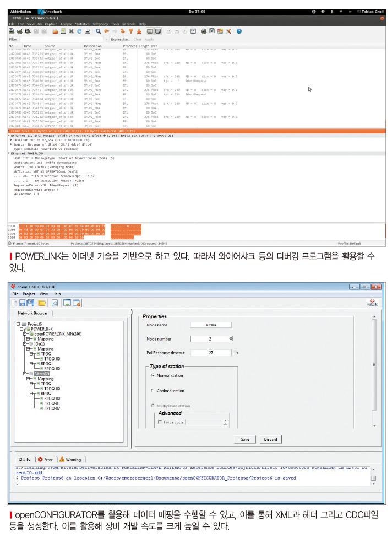The width and height of the screenshot is (392, 538).
Task: Click the Save button in Properties
Action: [x=245, y=439]
